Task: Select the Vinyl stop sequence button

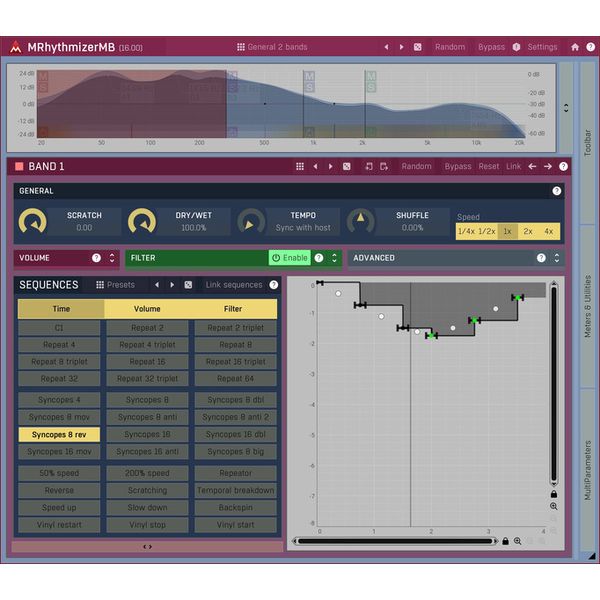Action: [147, 524]
